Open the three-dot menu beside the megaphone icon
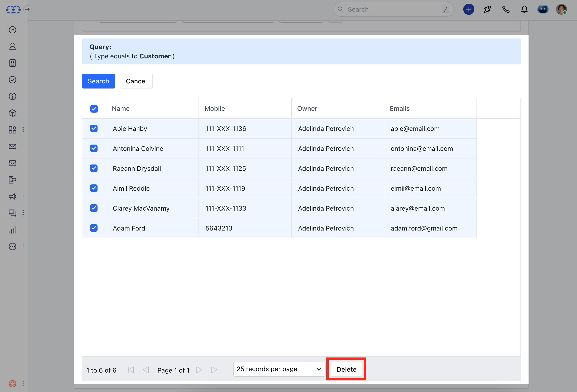Screen dimensions: 577x392 coord(23,196)
